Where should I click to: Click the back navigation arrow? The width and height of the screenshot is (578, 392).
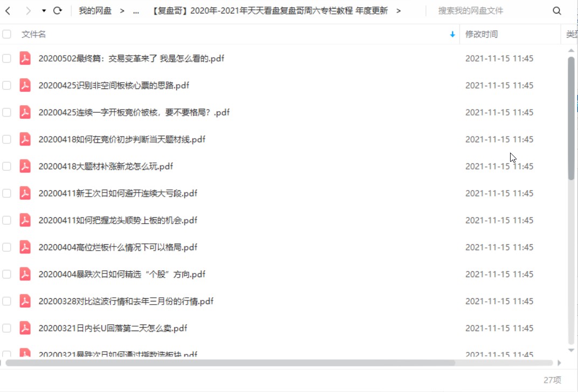tap(8, 9)
